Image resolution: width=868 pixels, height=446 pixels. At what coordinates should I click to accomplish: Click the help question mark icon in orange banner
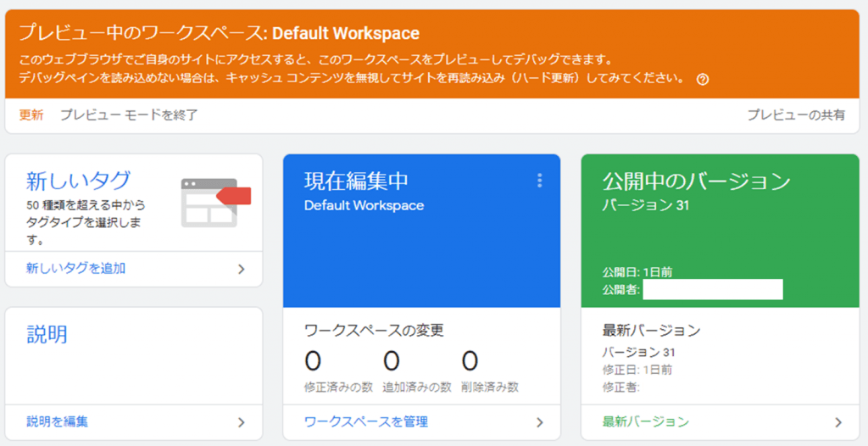(702, 79)
